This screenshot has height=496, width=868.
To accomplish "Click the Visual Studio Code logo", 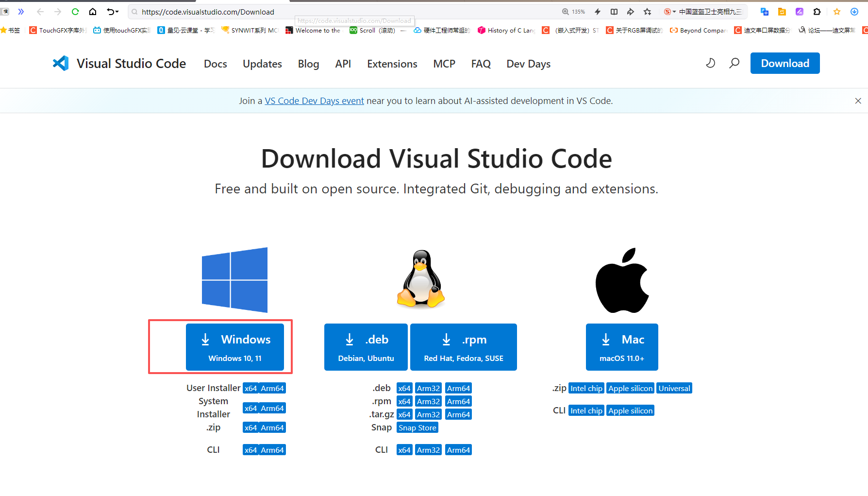I will coord(60,63).
